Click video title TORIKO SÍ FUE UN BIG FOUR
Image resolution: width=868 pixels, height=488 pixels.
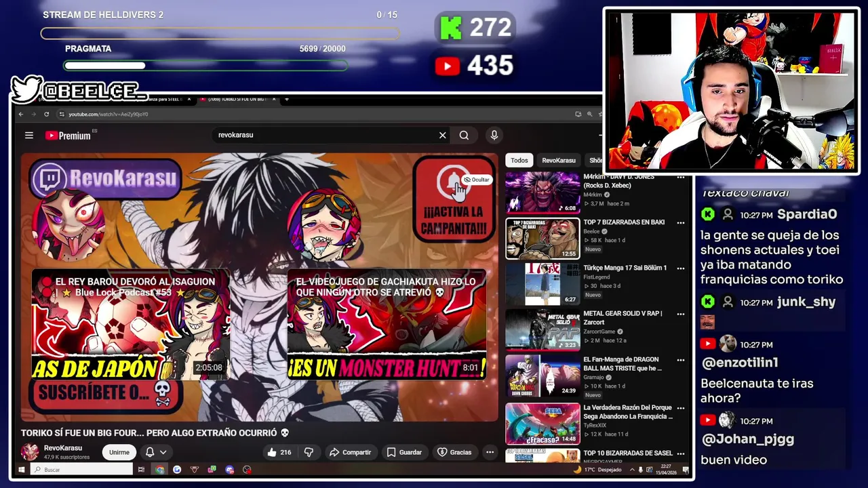(x=155, y=432)
